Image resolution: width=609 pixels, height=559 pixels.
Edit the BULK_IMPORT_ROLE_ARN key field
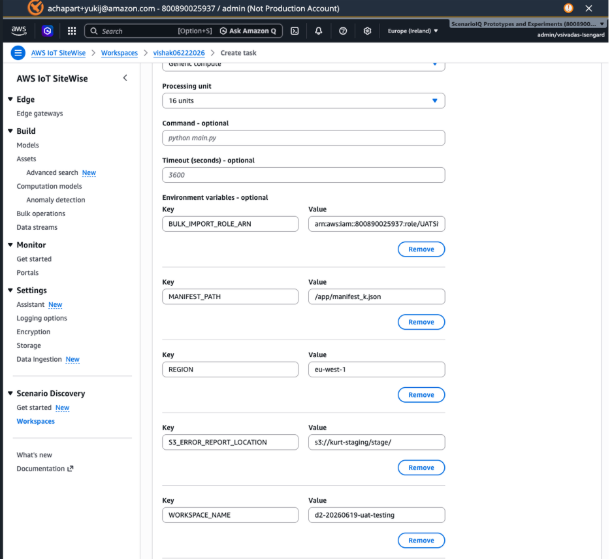(230, 224)
